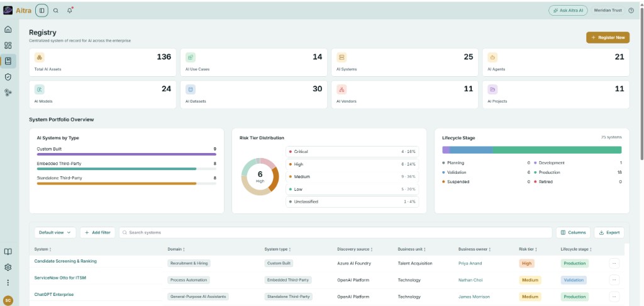Go to Home in the sidebar

point(8,30)
